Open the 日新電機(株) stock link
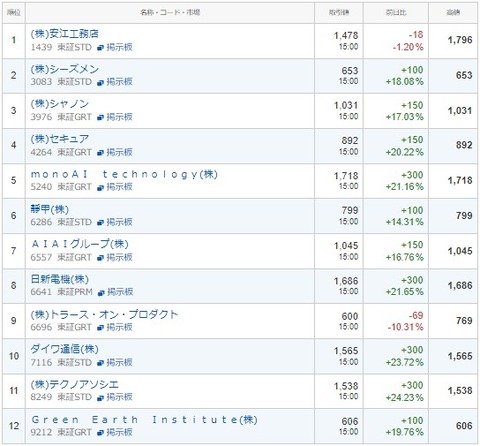This screenshot has height=446, width=480. 60,279
